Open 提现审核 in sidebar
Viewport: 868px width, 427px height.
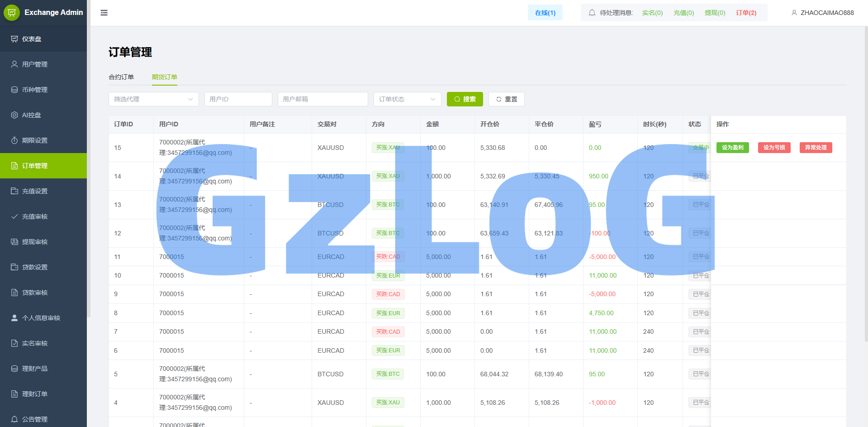click(34, 242)
